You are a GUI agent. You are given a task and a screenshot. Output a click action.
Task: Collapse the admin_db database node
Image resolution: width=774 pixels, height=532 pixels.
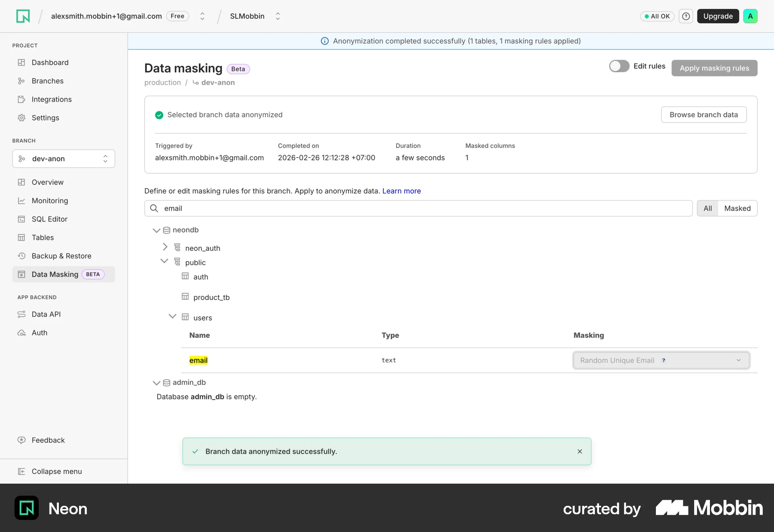(x=156, y=383)
